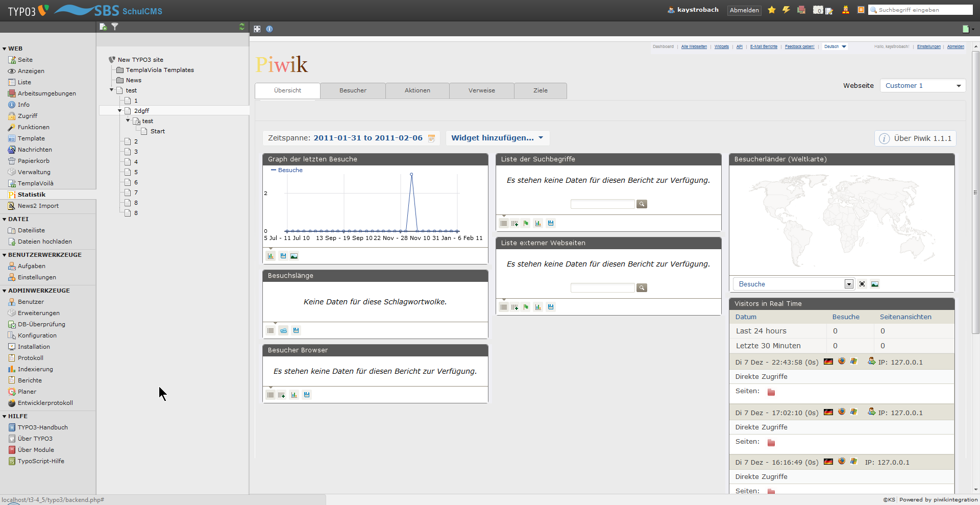Screen dimensions: 980x505
Task: Export the visits graph as image
Action: click(294, 256)
